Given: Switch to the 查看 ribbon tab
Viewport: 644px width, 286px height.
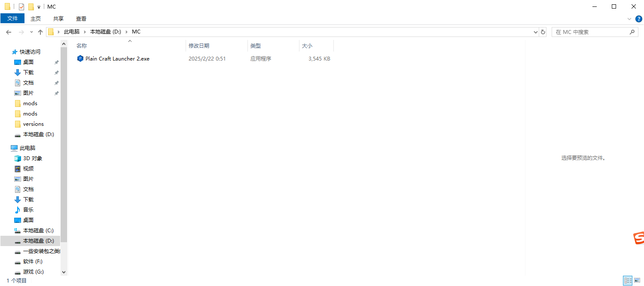Looking at the screenshot, I should [81, 18].
